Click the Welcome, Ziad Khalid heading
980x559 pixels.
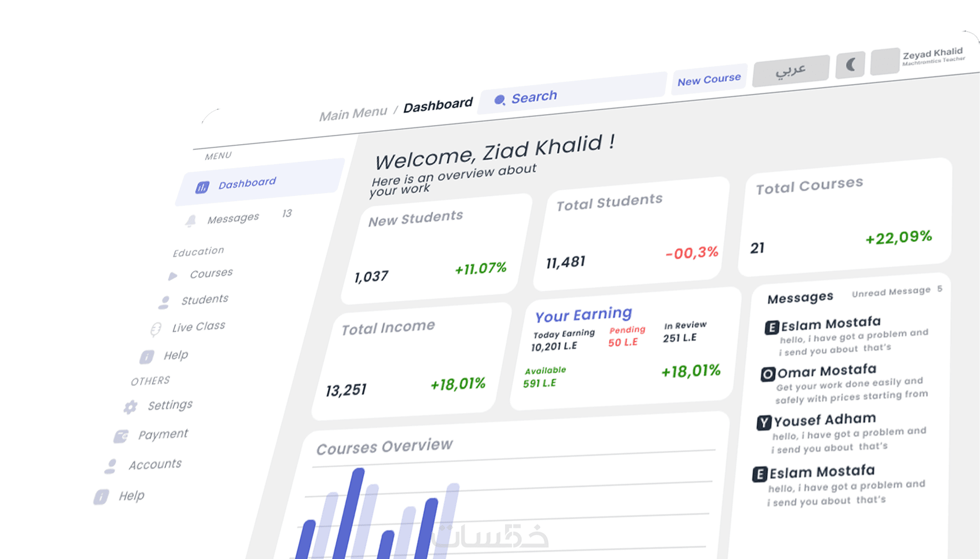coord(495,152)
